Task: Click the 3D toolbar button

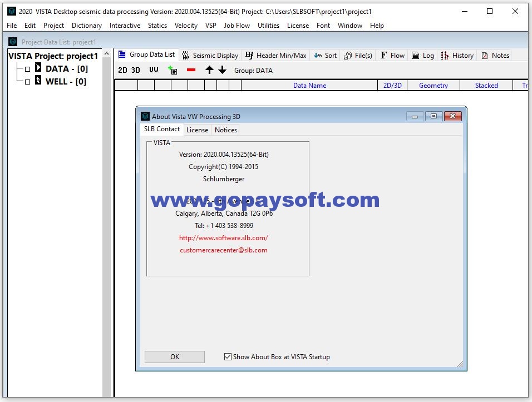Action: [135, 70]
